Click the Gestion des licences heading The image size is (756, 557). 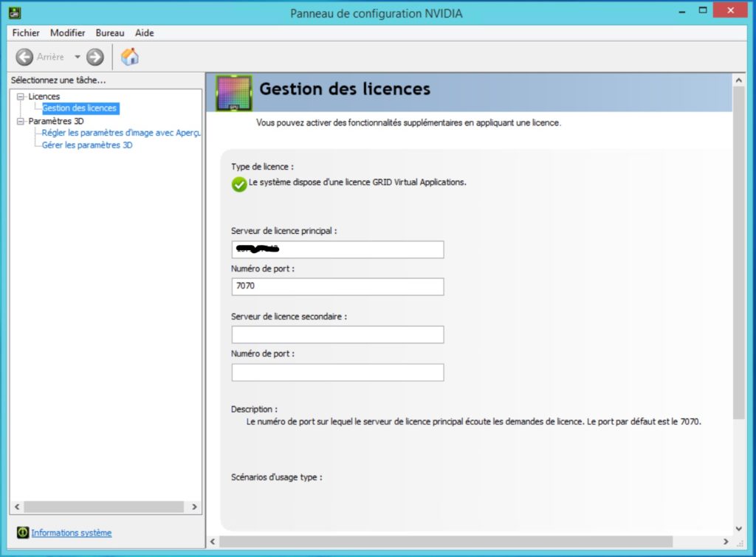(345, 89)
